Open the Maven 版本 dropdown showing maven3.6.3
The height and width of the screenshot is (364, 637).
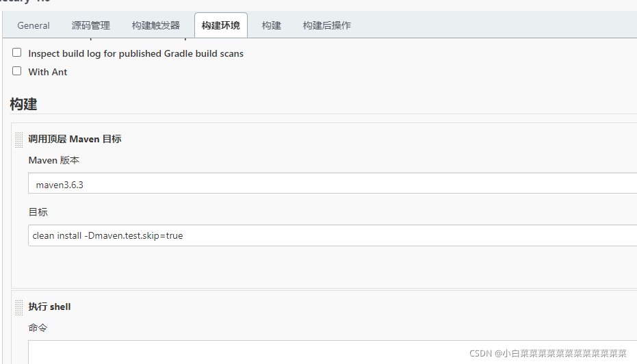coord(333,183)
